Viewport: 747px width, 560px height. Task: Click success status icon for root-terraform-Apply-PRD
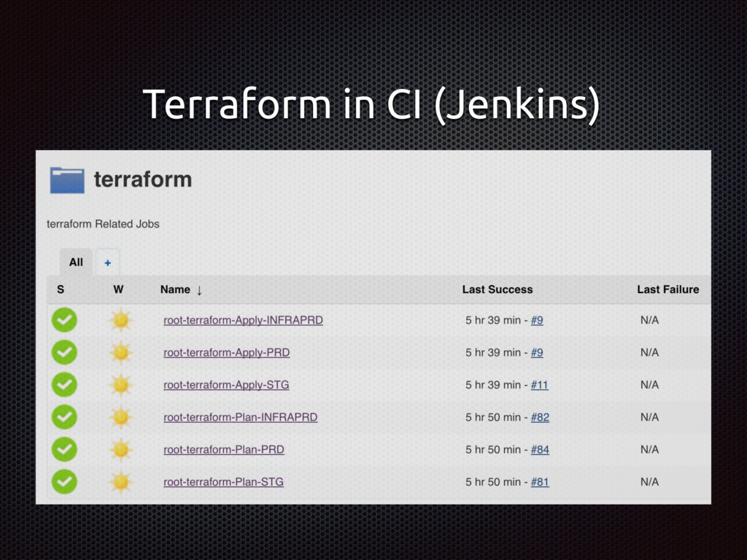click(x=64, y=352)
